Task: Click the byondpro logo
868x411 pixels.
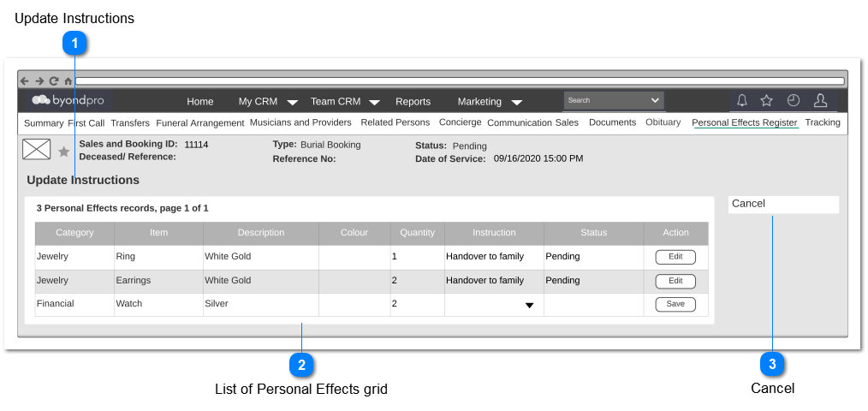Action: (x=68, y=100)
